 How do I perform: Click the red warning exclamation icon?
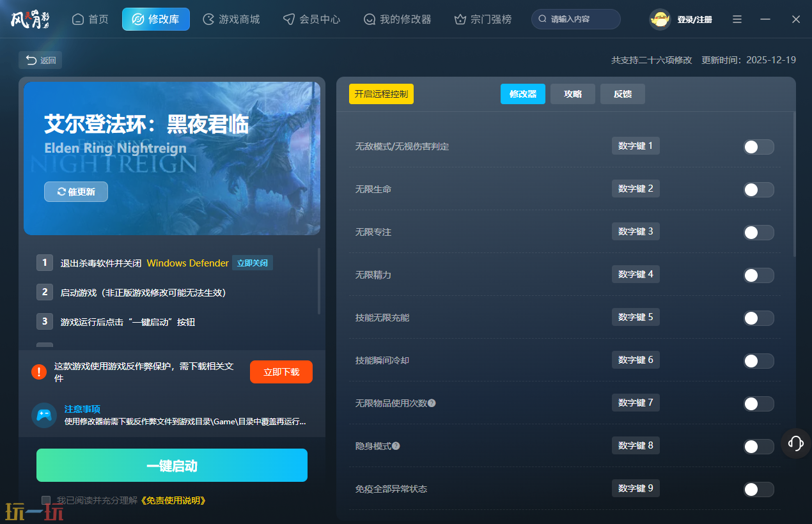point(39,372)
